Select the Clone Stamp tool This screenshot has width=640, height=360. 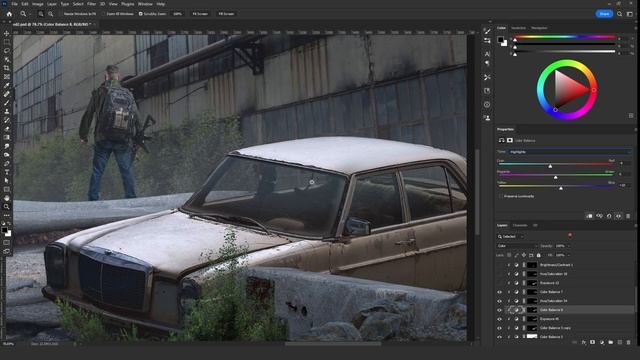(7, 111)
